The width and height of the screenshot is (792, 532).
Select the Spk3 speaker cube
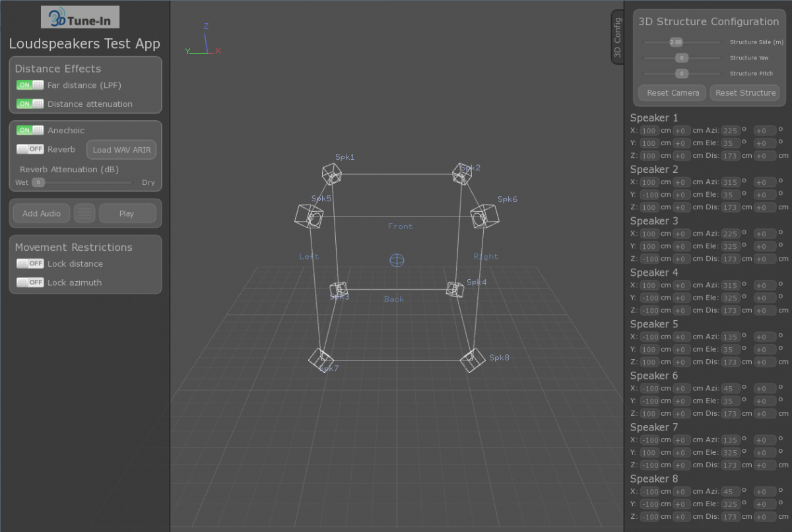[x=338, y=289]
